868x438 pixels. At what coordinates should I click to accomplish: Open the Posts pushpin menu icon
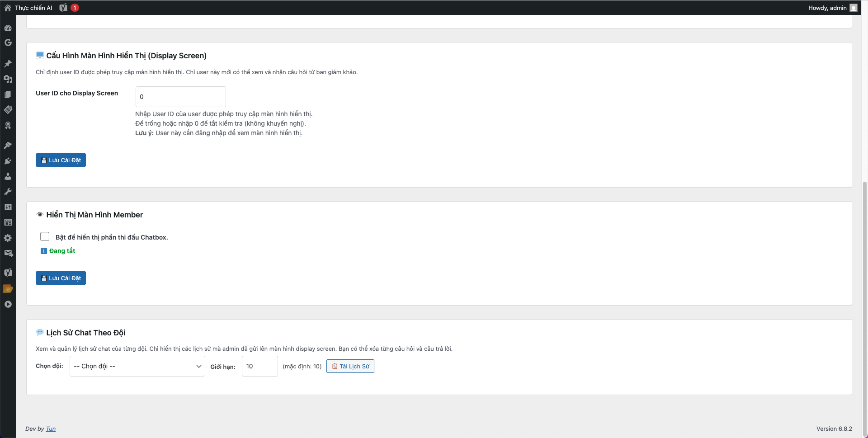tap(8, 64)
